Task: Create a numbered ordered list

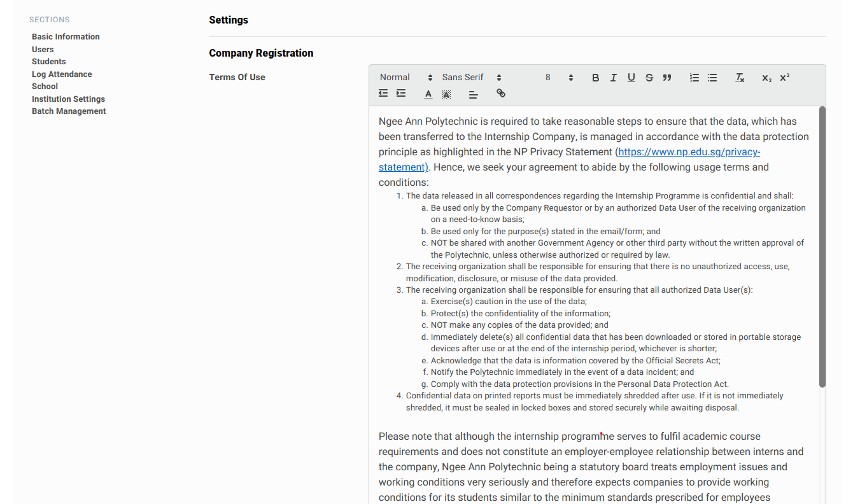Action: (694, 78)
